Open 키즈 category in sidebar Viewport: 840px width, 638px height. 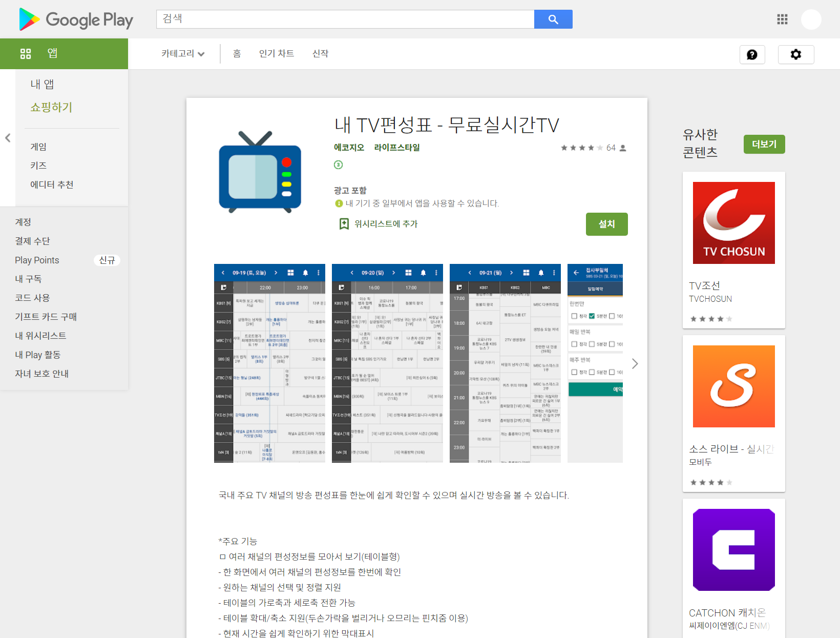click(38, 166)
